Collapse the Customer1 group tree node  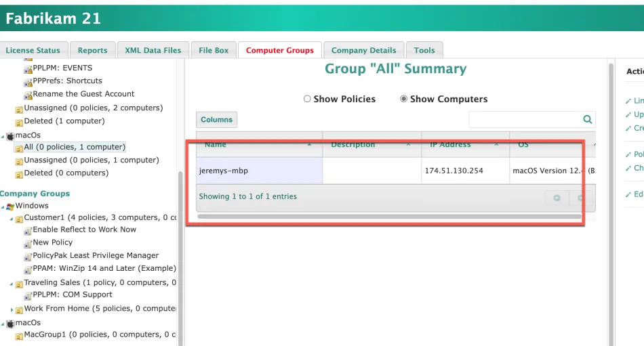click(x=12, y=219)
